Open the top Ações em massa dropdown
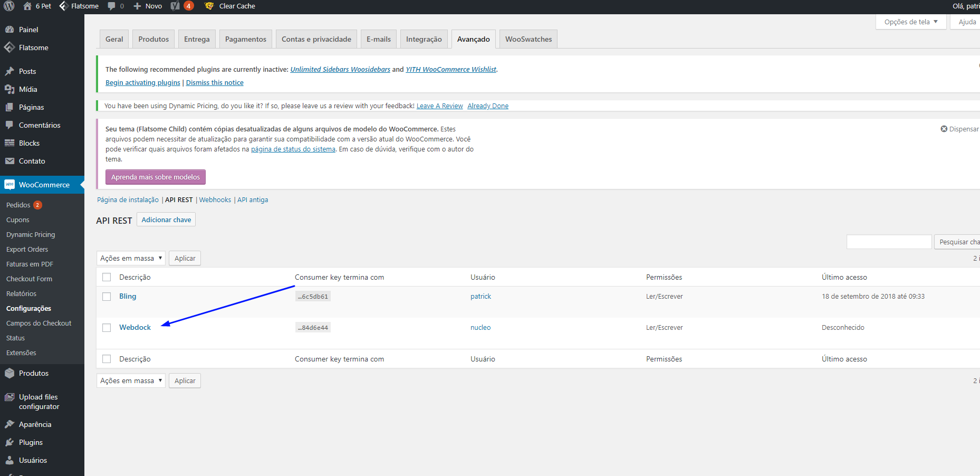 click(x=131, y=258)
